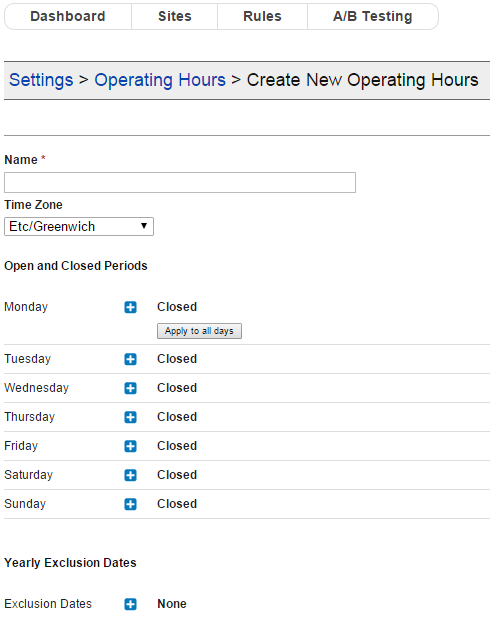490x622 pixels.
Task: Go to the Dashboard tab
Action: (68, 16)
